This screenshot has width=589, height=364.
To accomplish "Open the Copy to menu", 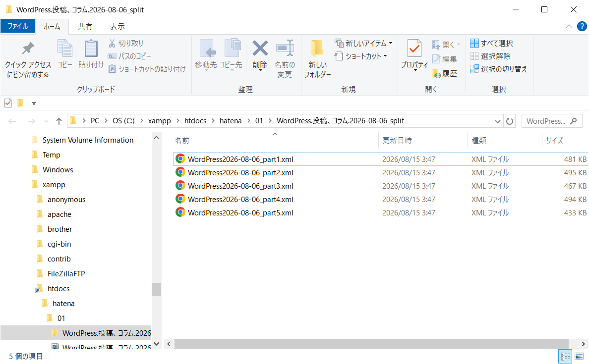I will click(231, 55).
